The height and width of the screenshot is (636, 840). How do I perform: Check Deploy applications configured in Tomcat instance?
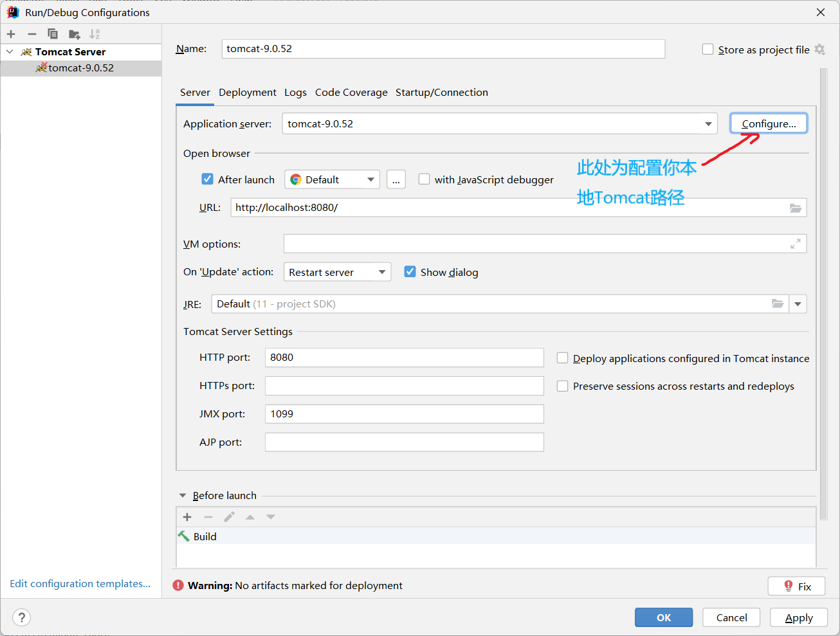(x=562, y=358)
